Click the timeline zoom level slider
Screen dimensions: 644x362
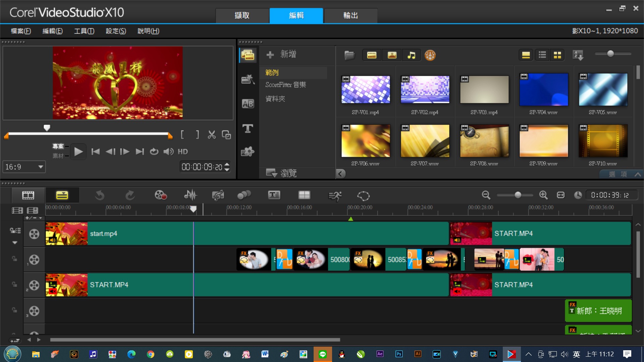[x=515, y=195]
